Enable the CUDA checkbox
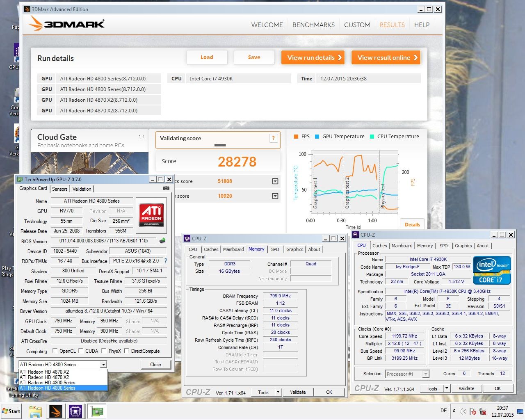The width and height of the screenshot is (525, 420). click(x=81, y=351)
